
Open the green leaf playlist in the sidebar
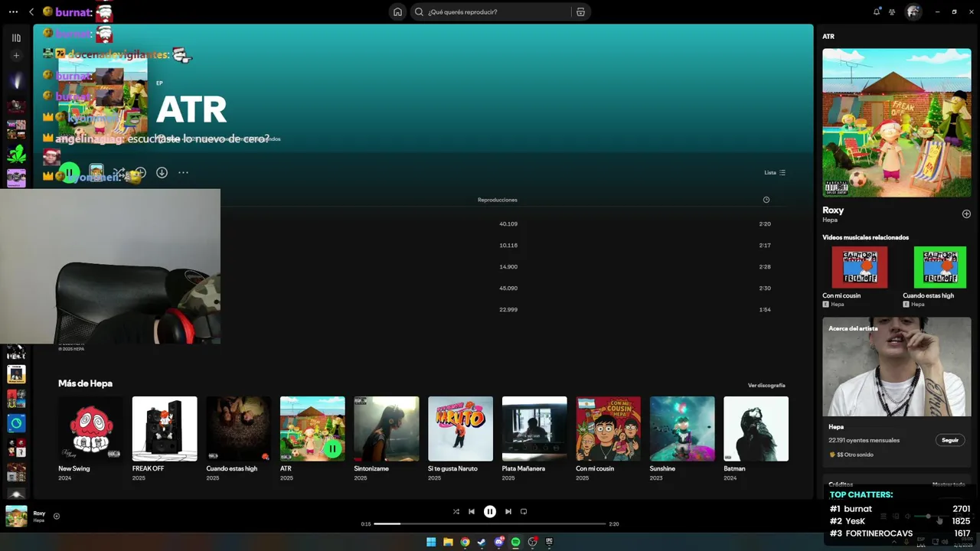coord(16,154)
